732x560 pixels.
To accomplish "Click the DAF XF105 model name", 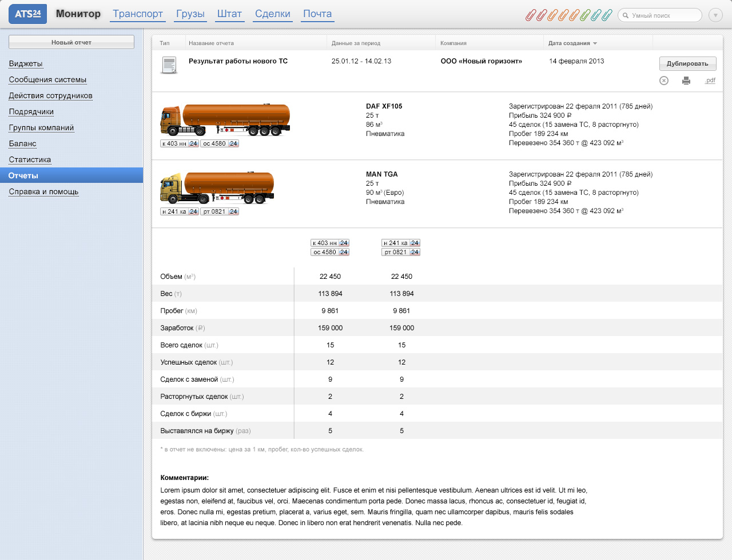I will pyautogui.click(x=384, y=106).
